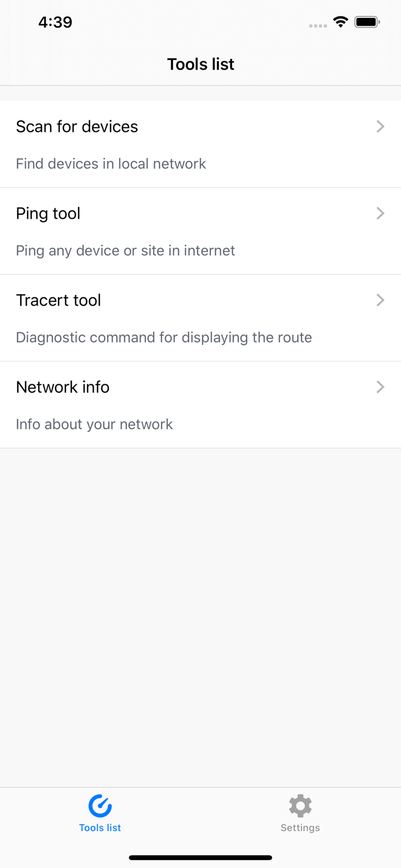Tap the Wi-Fi icon in status bar
Image resolution: width=401 pixels, height=868 pixels.
[x=340, y=21]
